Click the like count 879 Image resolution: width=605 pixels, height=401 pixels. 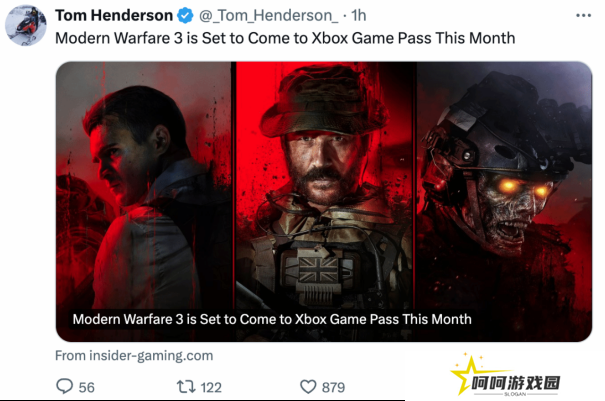tap(333, 387)
